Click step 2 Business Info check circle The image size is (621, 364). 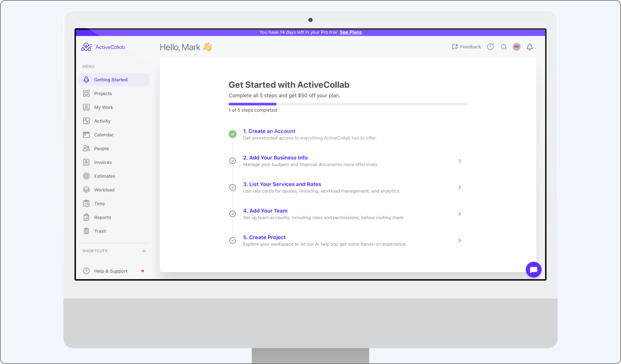coord(233,161)
